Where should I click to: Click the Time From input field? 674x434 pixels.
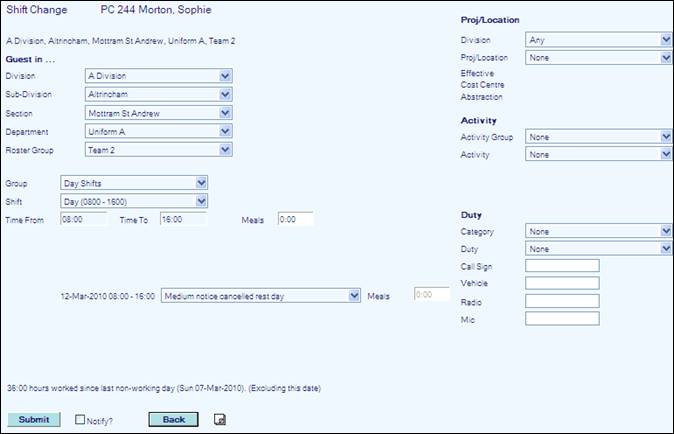point(83,220)
